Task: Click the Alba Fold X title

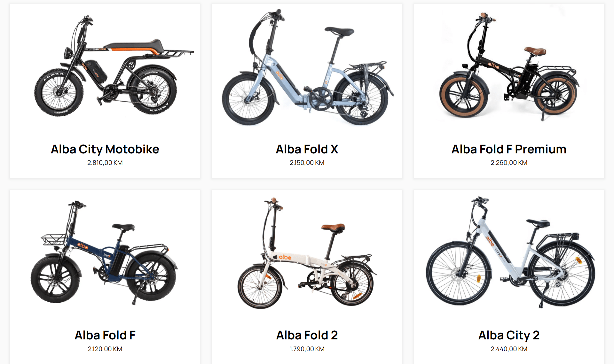Action: [307, 149]
